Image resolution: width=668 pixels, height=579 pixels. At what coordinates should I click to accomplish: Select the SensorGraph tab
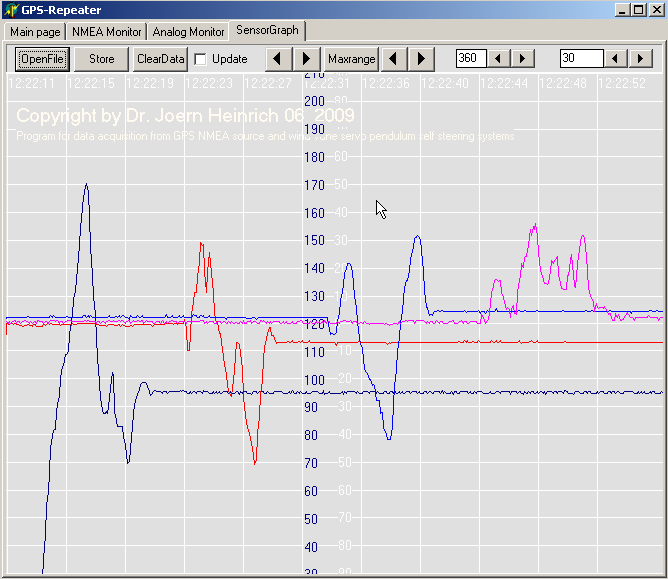267,30
